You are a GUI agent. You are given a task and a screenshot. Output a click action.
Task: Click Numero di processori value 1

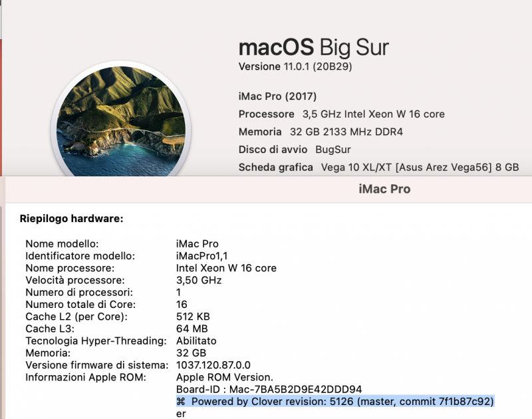tap(178, 293)
